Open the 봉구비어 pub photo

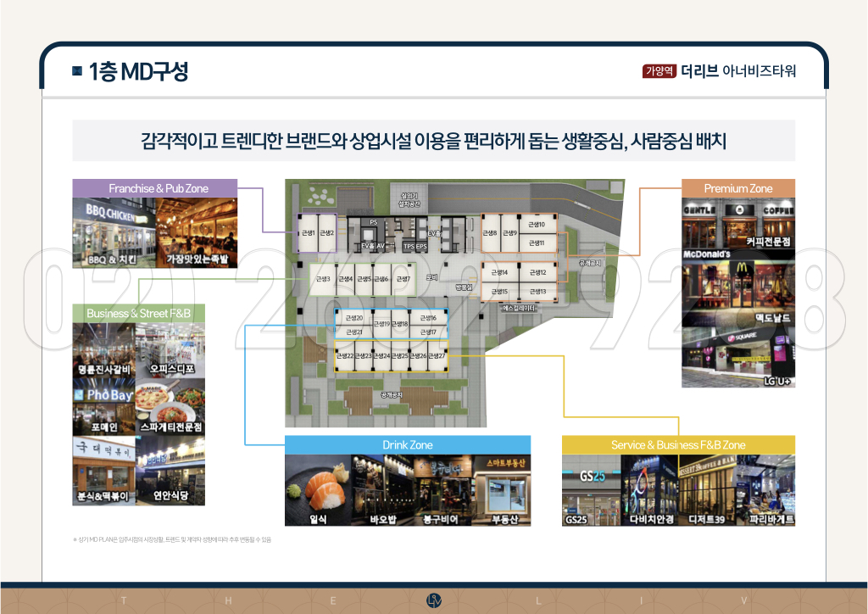tap(442, 490)
